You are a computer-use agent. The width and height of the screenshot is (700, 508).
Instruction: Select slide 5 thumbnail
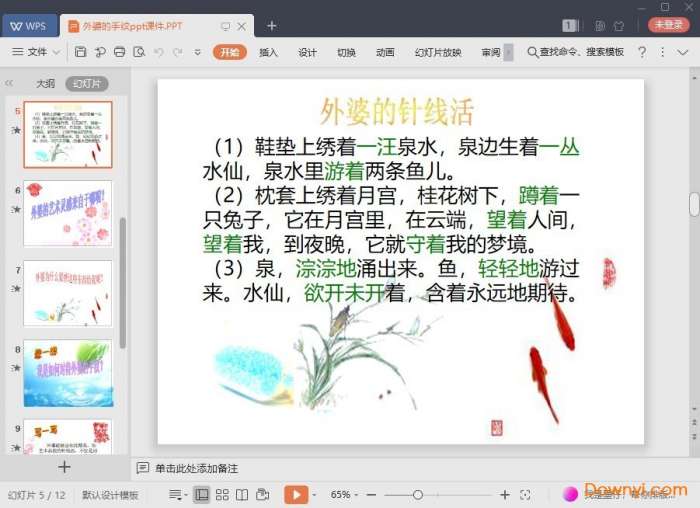[x=68, y=134]
